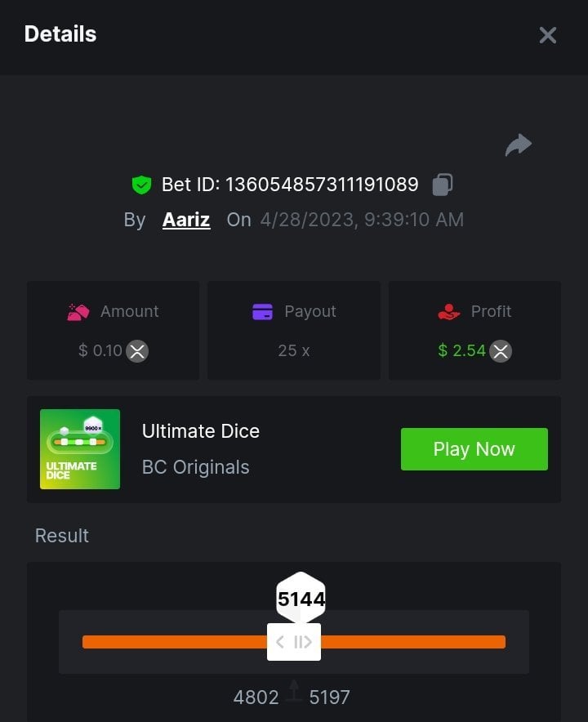
Task: Click the BC Originals provider label
Action: [x=196, y=467]
